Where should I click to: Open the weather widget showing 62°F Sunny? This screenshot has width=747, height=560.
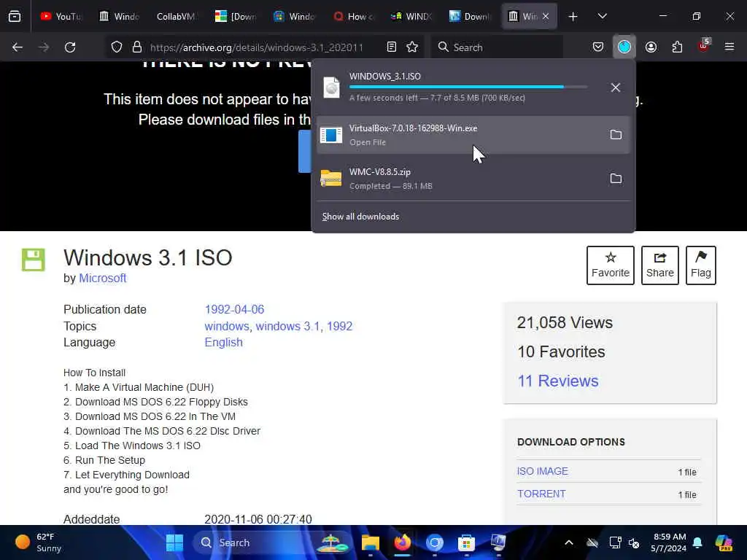tap(39, 542)
